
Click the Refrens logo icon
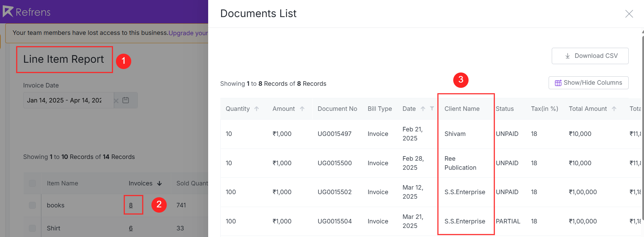pyautogui.click(x=8, y=12)
